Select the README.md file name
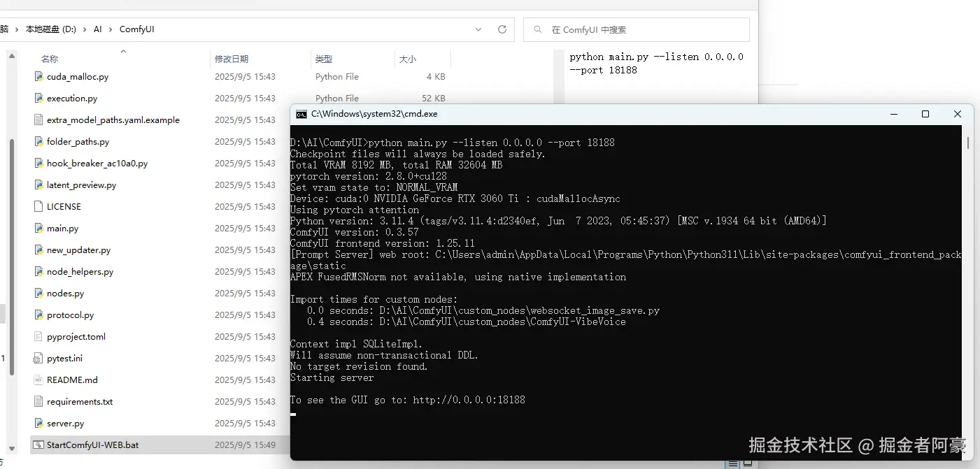Viewport: 980px width, 469px height. (72, 380)
